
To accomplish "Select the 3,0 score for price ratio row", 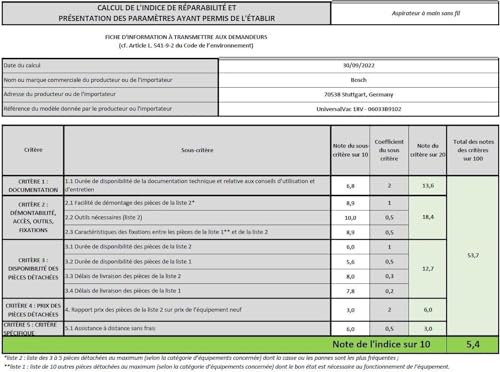I will tap(350, 310).
